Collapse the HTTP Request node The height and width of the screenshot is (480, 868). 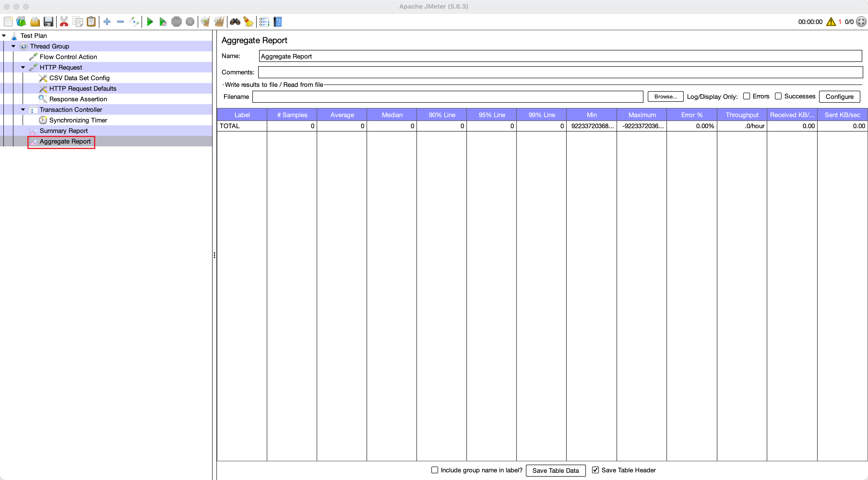23,67
